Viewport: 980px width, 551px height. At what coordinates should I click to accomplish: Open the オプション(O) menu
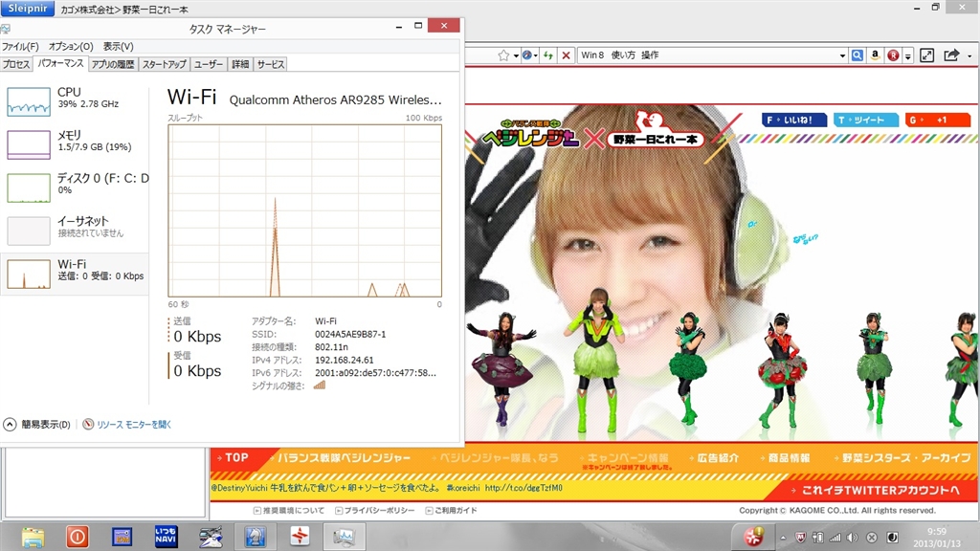coord(71,46)
